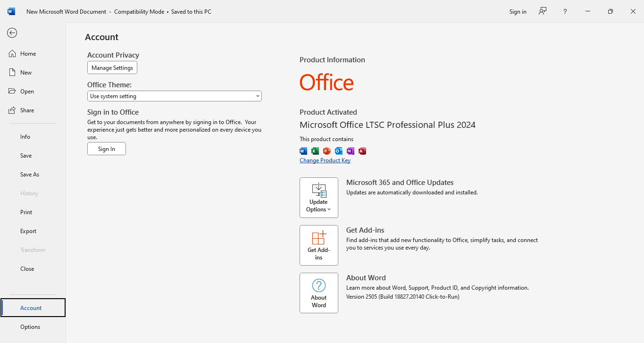The image size is (644, 343).
Task: Select New in the backstage sidebar
Action: (x=33, y=72)
